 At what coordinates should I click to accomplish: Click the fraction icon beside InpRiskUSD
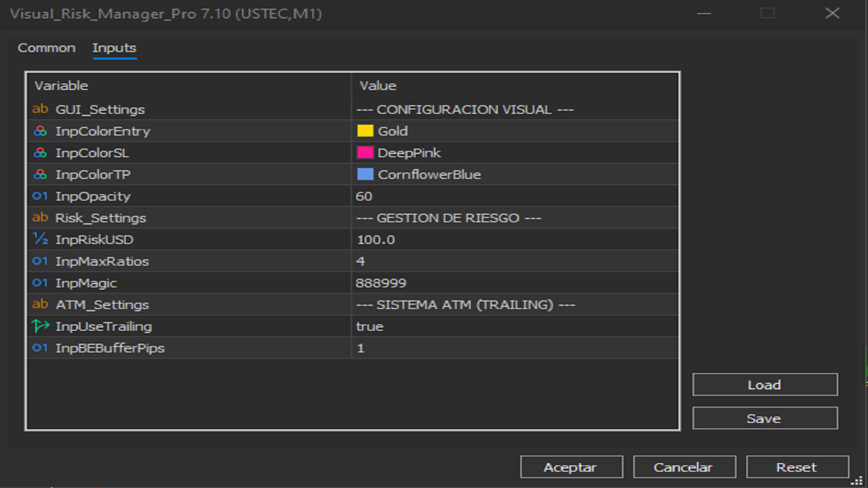[40, 239]
